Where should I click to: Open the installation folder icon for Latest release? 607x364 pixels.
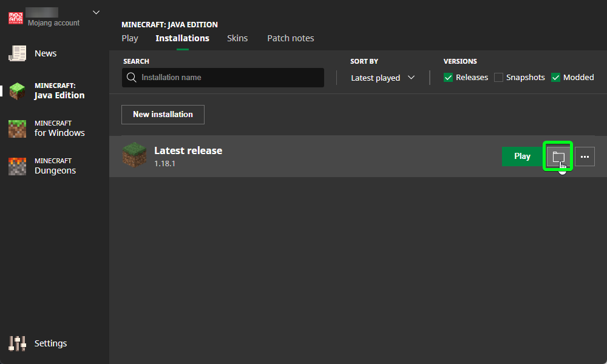pyautogui.click(x=558, y=157)
